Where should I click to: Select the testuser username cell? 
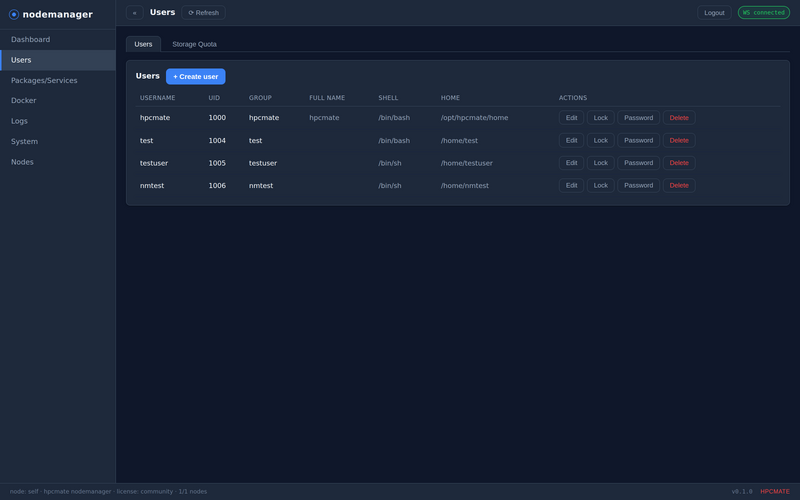[154, 163]
